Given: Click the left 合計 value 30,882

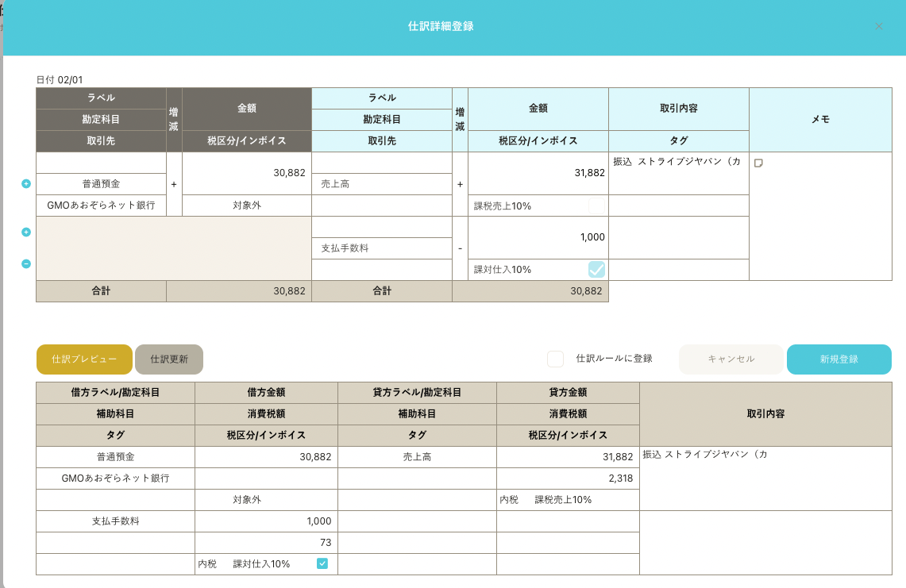Looking at the screenshot, I should point(290,291).
